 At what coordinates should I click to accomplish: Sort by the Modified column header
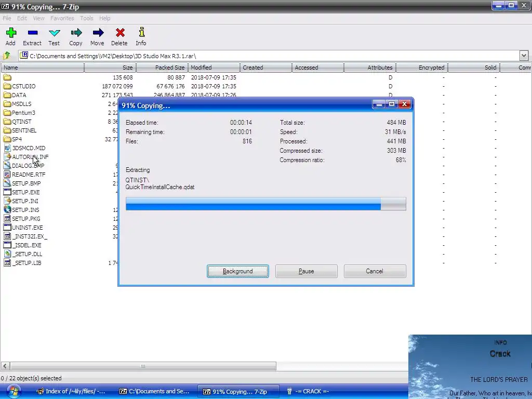click(214, 68)
